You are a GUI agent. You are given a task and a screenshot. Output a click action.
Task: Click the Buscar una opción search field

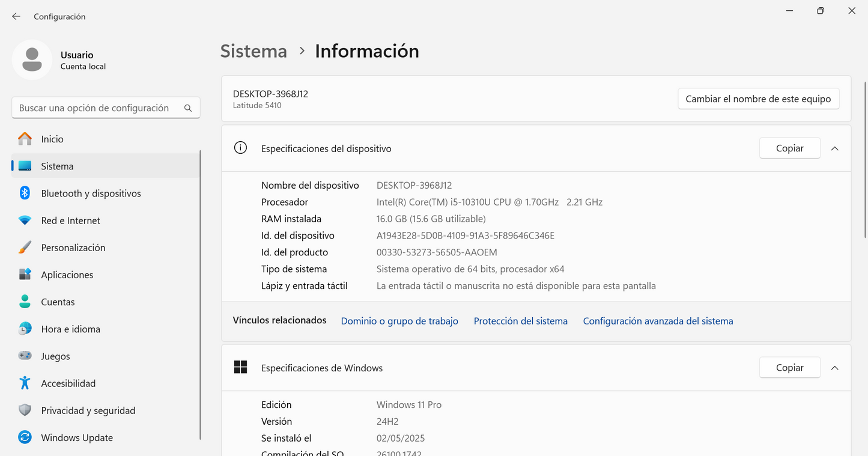tap(96, 108)
